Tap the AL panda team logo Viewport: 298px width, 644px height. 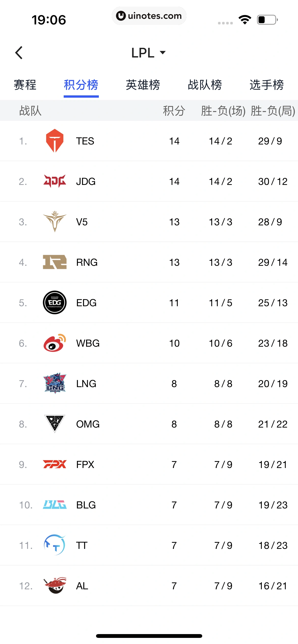point(55,586)
